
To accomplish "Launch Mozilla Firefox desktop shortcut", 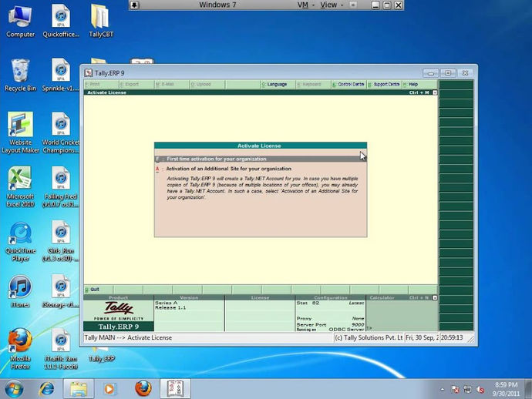I will pos(20,348).
